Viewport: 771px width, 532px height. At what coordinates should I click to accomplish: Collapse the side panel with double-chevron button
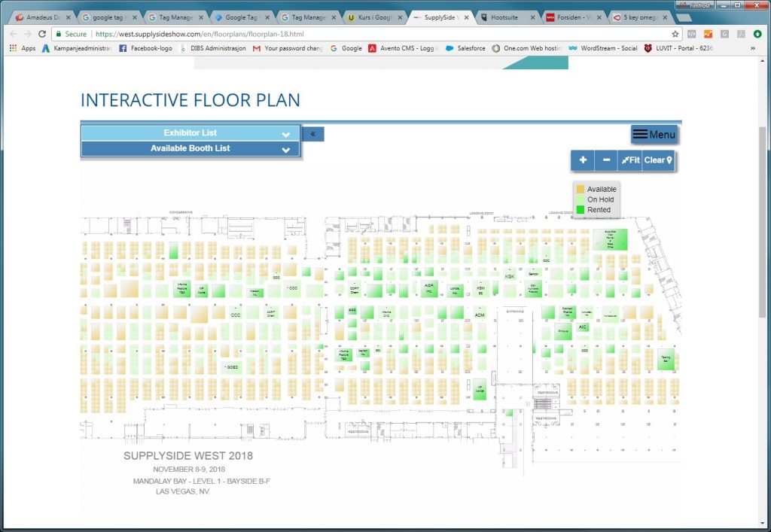(313, 134)
